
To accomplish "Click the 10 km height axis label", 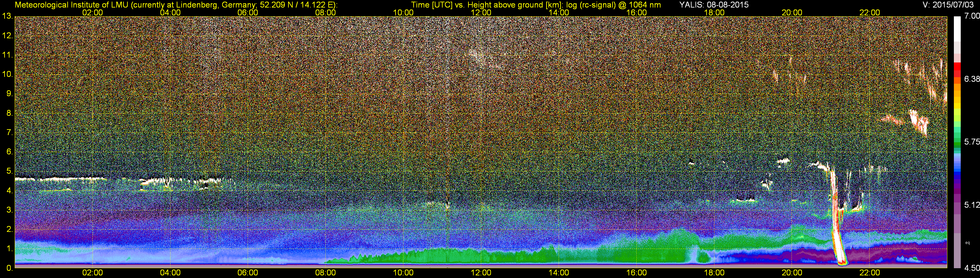I will [7, 75].
